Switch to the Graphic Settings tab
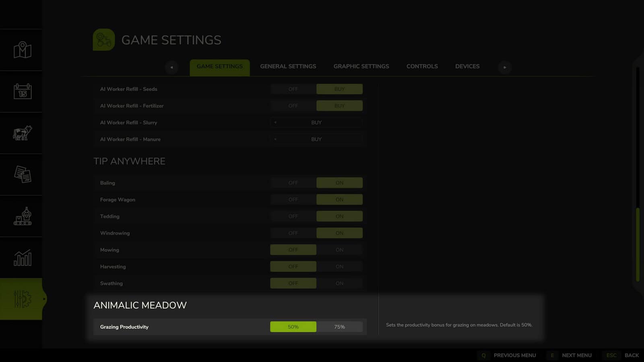This screenshot has width=644, height=362. 361,66
